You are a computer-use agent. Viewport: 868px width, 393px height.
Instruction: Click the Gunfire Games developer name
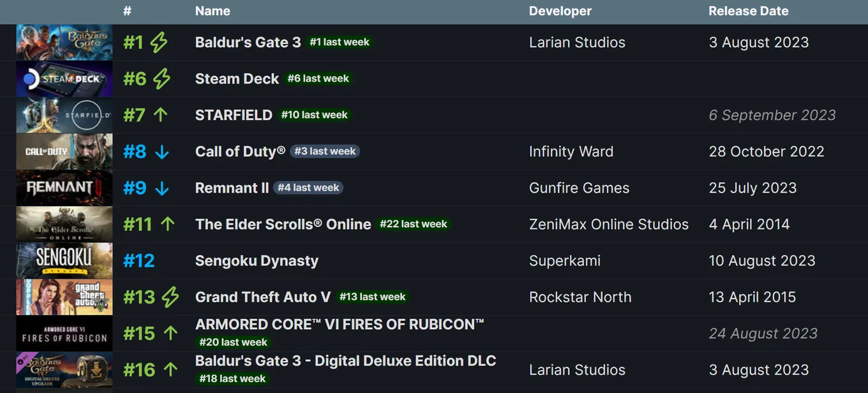[579, 188]
